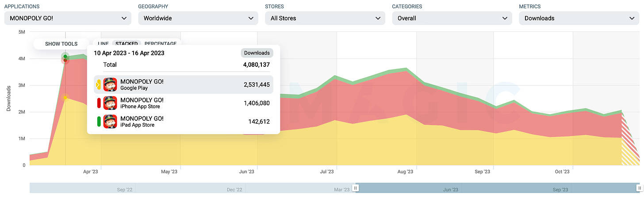644x197 pixels.
Task: Switch chart to Percentage view
Action: pyautogui.click(x=160, y=43)
